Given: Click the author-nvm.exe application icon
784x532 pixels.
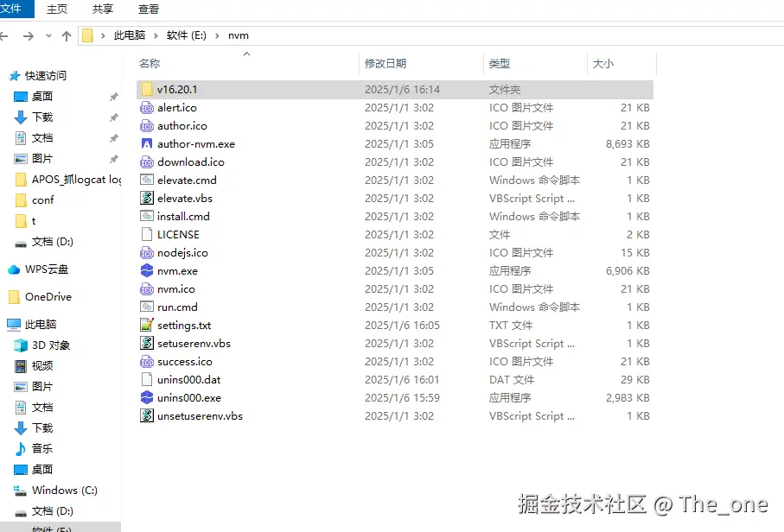Looking at the screenshot, I should coord(147,144).
